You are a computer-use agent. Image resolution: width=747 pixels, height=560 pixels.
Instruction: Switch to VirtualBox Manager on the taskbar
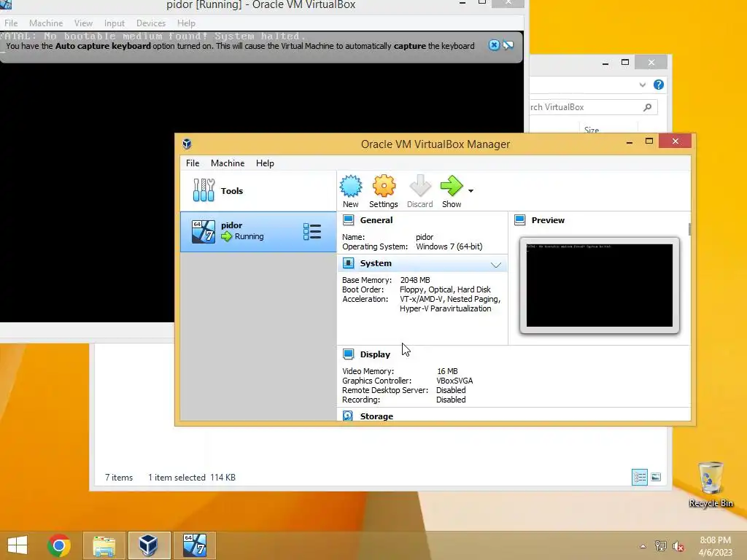149,545
